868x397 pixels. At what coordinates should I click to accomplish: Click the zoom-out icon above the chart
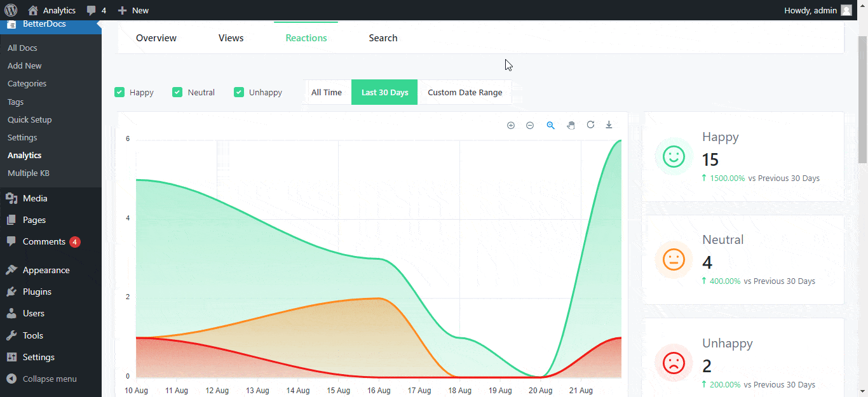click(x=530, y=125)
